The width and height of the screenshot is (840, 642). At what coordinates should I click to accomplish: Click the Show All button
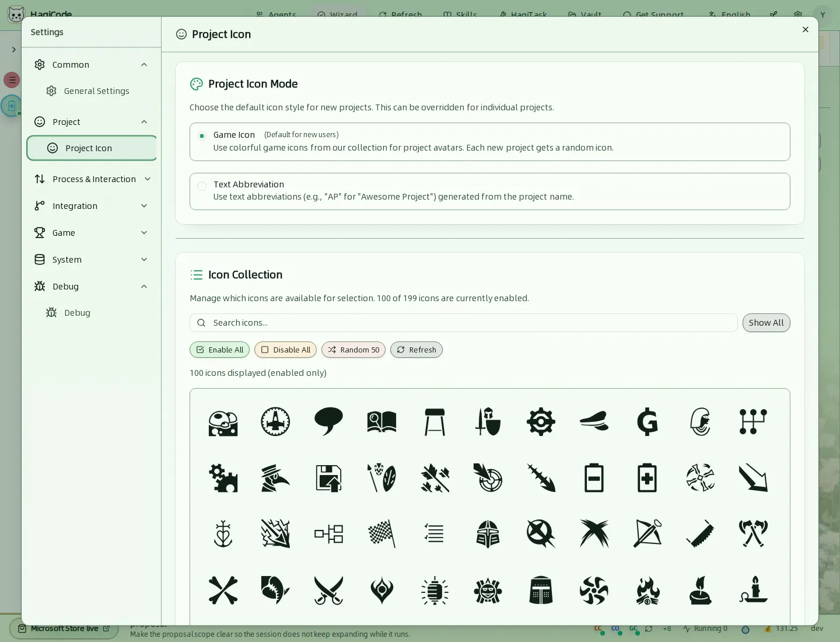pos(766,323)
